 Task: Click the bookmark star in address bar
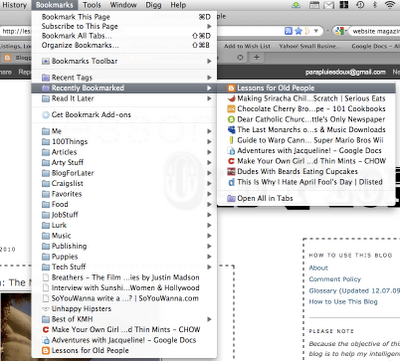pyautogui.click(x=298, y=31)
